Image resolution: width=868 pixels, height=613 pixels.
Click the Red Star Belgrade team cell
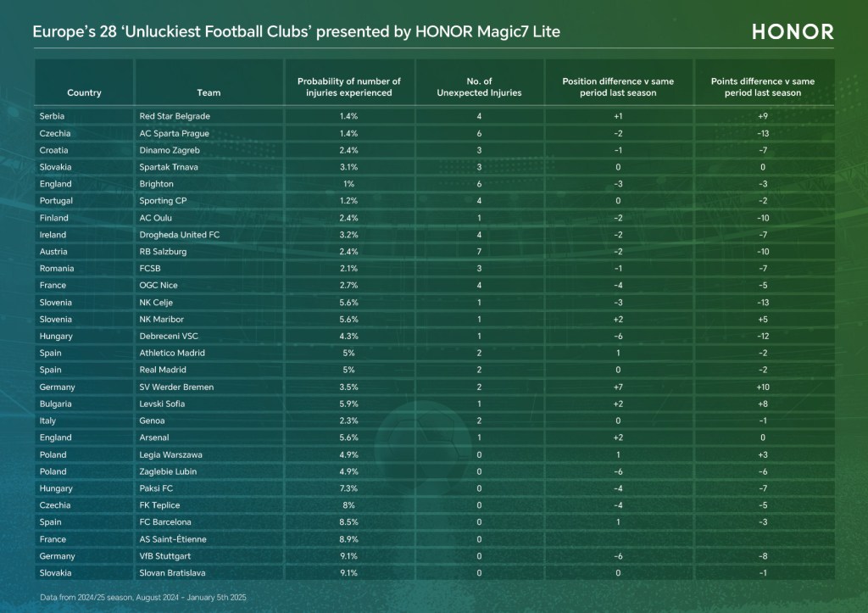(175, 116)
